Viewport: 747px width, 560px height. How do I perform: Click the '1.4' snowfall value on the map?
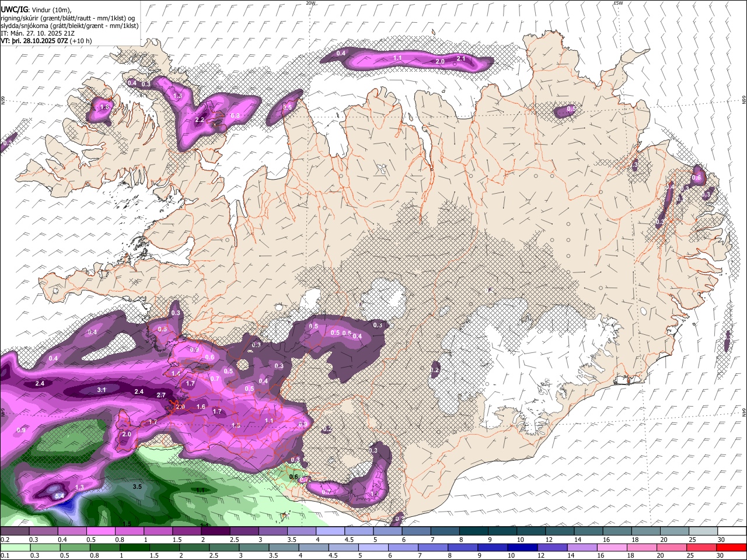pos(176,373)
